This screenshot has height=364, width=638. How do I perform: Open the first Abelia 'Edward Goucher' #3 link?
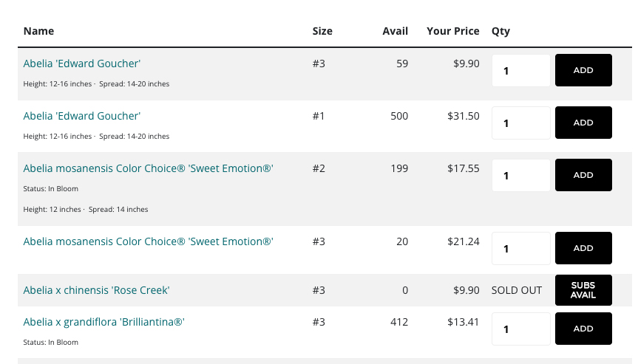[82, 63]
